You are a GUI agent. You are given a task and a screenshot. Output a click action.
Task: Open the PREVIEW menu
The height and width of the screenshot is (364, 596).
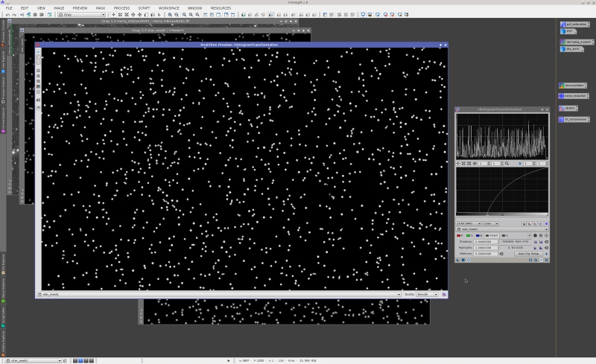80,8
